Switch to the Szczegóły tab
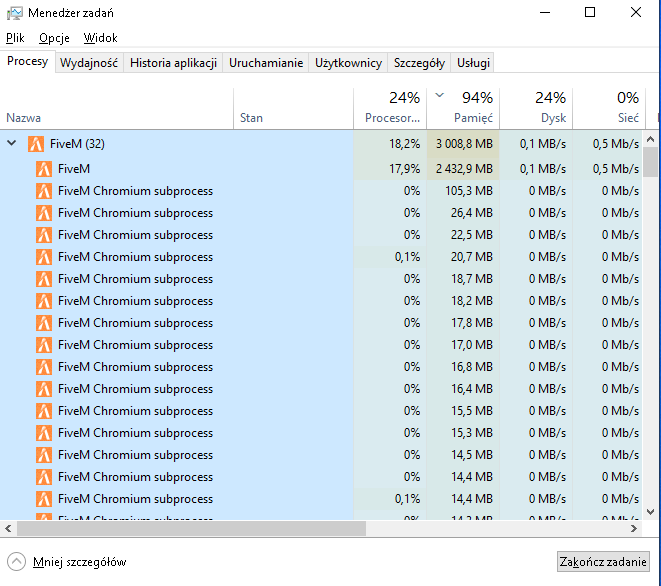 pos(419,63)
